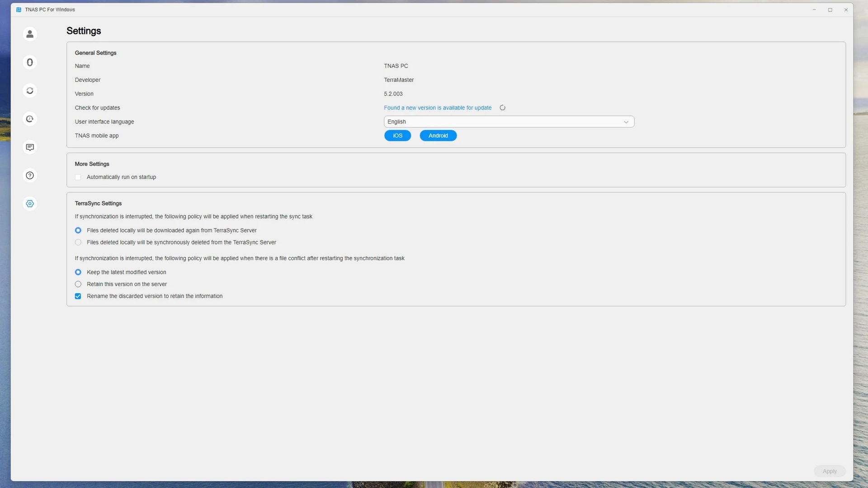Open the user account sidebar icon
The width and height of the screenshot is (868, 488).
(x=30, y=34)
